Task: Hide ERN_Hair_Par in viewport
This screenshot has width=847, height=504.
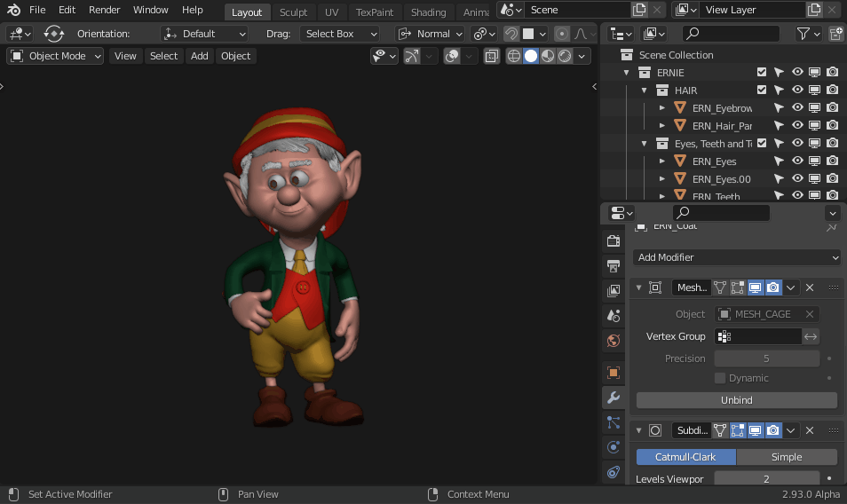Action: [796, 125]
